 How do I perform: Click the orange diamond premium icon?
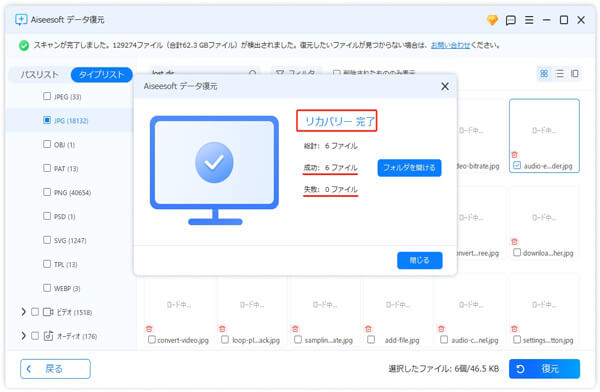(x=492, y=20)
